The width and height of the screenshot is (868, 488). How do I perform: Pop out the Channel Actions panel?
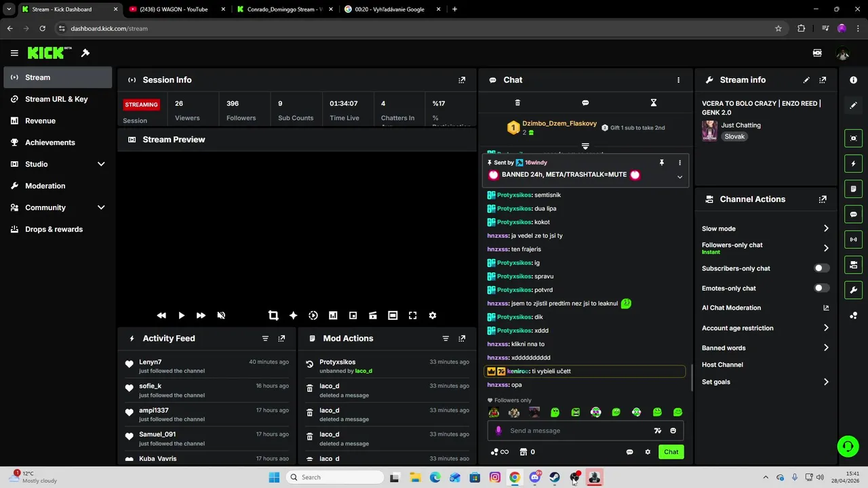coord(823,199)
